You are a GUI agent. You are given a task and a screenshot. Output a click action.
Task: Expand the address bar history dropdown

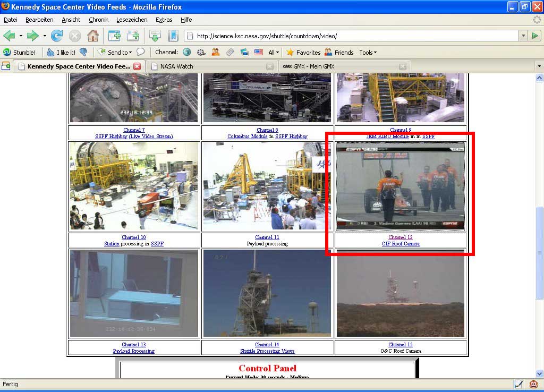tap(523, 36)
